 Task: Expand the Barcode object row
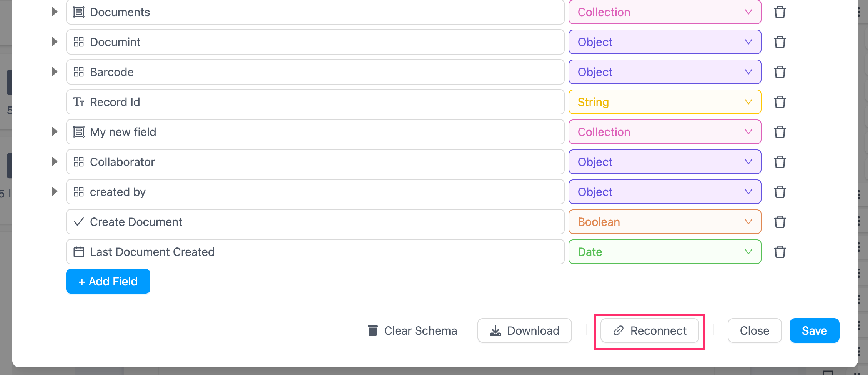click(54, 72)
